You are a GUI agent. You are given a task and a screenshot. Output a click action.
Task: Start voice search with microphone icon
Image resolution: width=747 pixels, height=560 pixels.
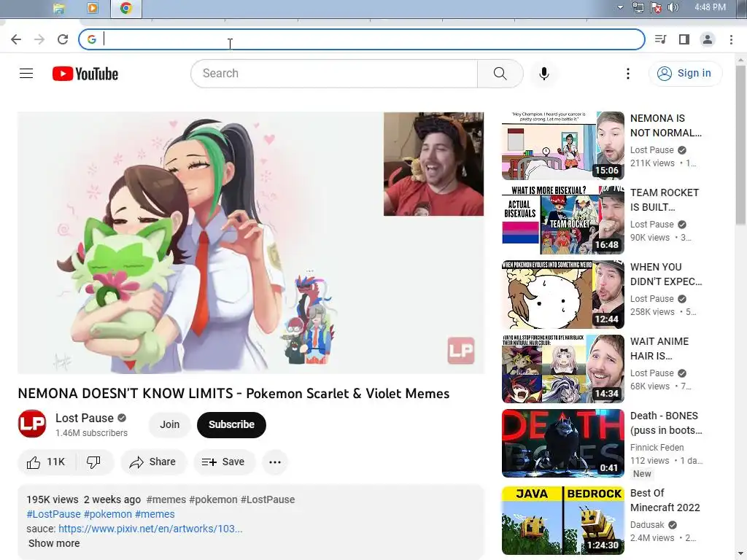coord(544,74)
